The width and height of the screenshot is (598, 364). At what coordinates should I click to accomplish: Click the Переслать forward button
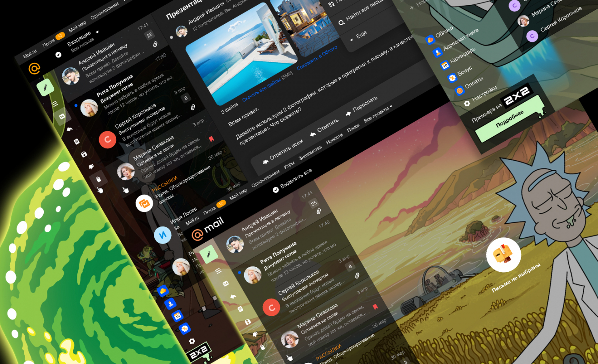coord(361,106)
